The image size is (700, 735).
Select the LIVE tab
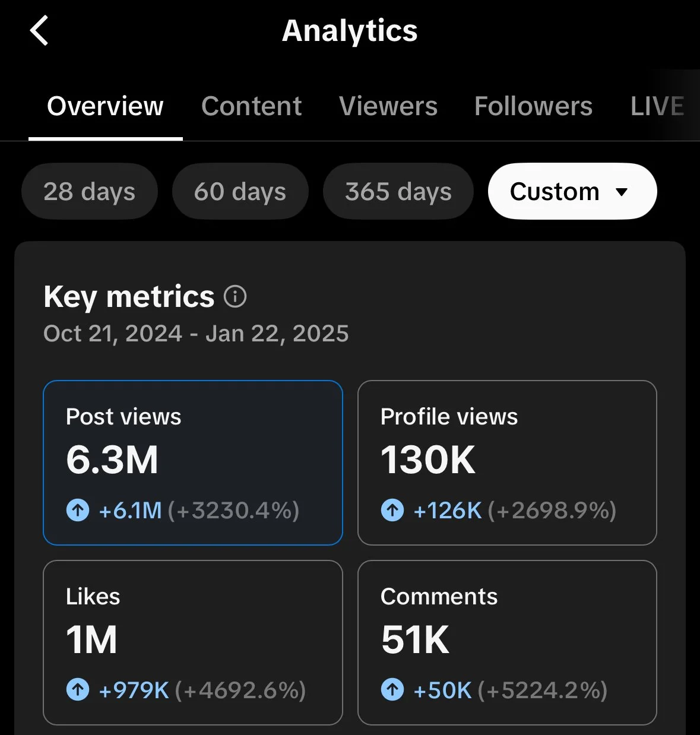pos(657,106)
